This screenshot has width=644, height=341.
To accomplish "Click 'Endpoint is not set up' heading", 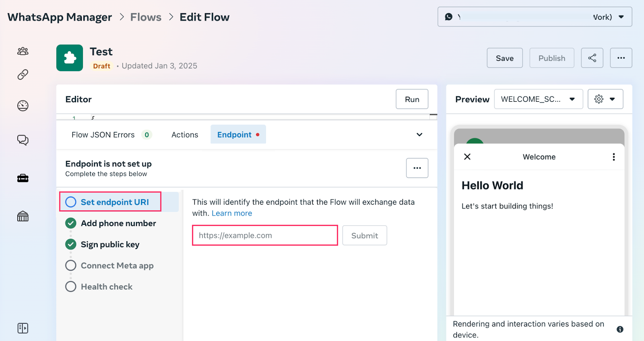I will (x=109, y=164).
